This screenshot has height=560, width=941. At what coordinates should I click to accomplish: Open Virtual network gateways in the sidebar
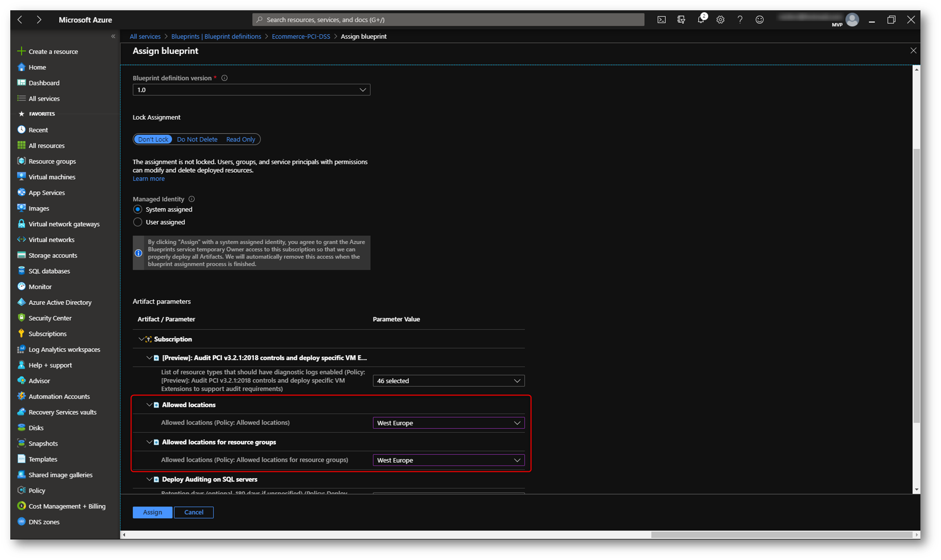pyautogui.click(x=64, y=224)
